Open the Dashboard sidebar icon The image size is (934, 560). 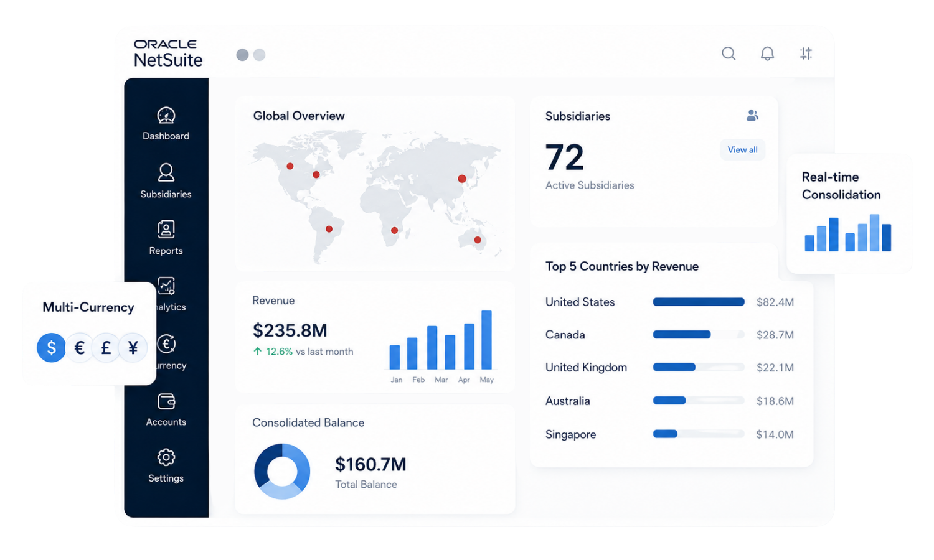coord(166,116)
